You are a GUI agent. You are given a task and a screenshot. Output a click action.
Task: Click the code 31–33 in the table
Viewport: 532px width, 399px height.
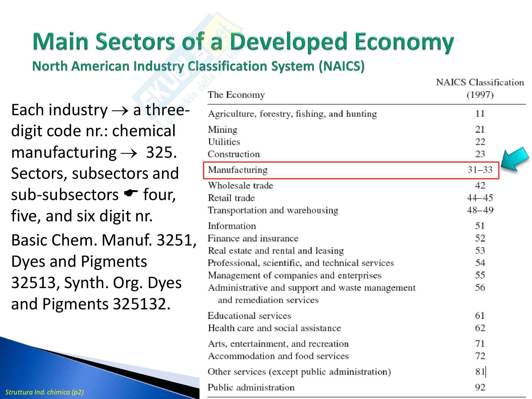(480, 170)
